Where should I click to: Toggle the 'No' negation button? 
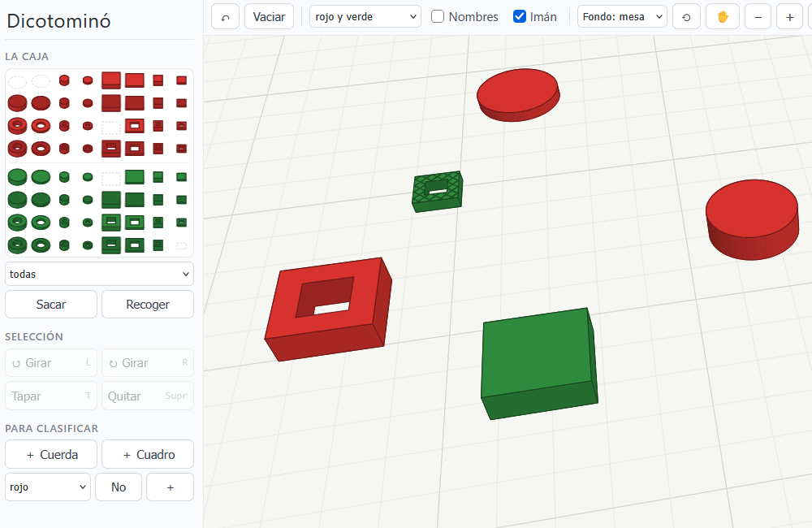[119, 487]
